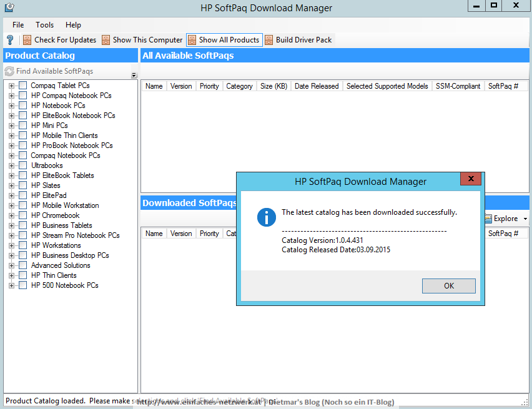Expand the HP Slates tree node
Viewport: 532px width, 409px height.
click(11, 185)
